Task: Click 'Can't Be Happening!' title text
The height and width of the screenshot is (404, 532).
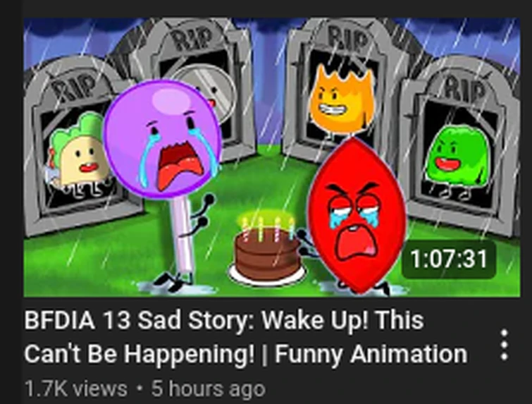Action: pyautogui.click(x=139, y=354)
